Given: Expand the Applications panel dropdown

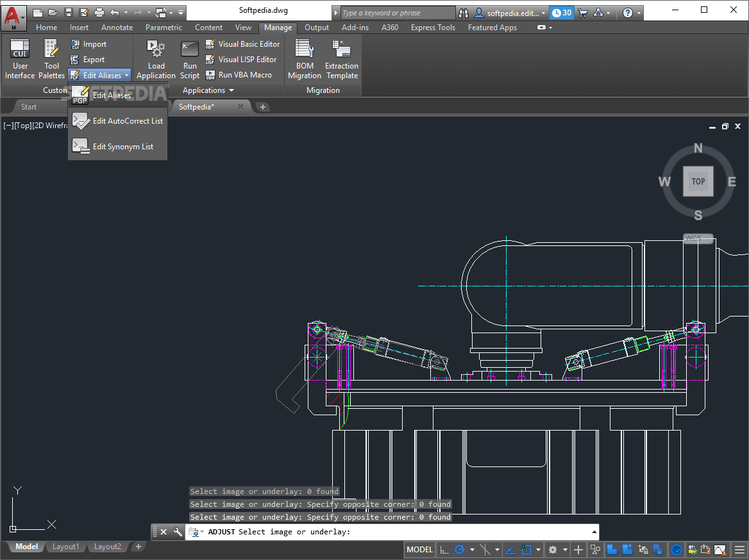Looking at the screenshot, I should click(231, 90).
